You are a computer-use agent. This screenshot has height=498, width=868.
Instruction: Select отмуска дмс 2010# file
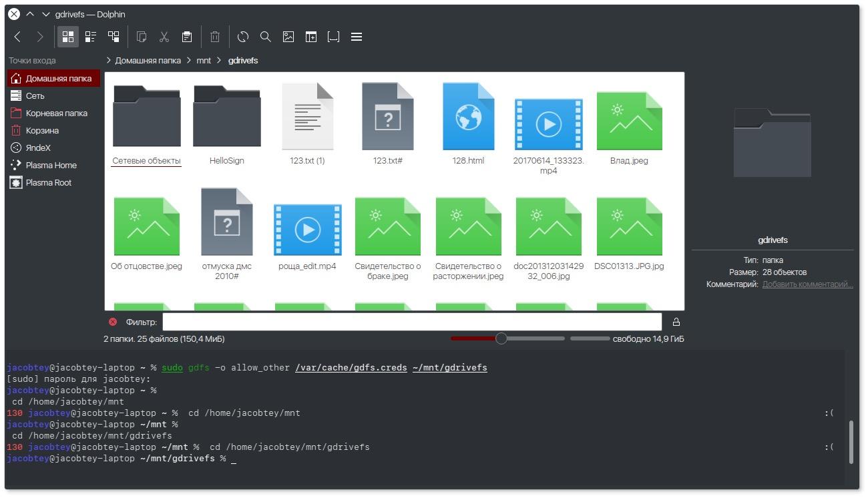pyautogui.click(x=227, y=234)
